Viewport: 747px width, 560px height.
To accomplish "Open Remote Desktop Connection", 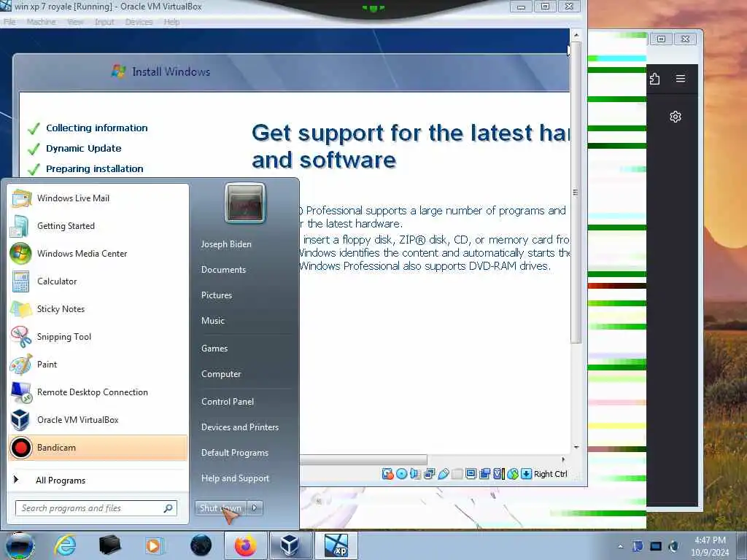I will coord(98,392).
